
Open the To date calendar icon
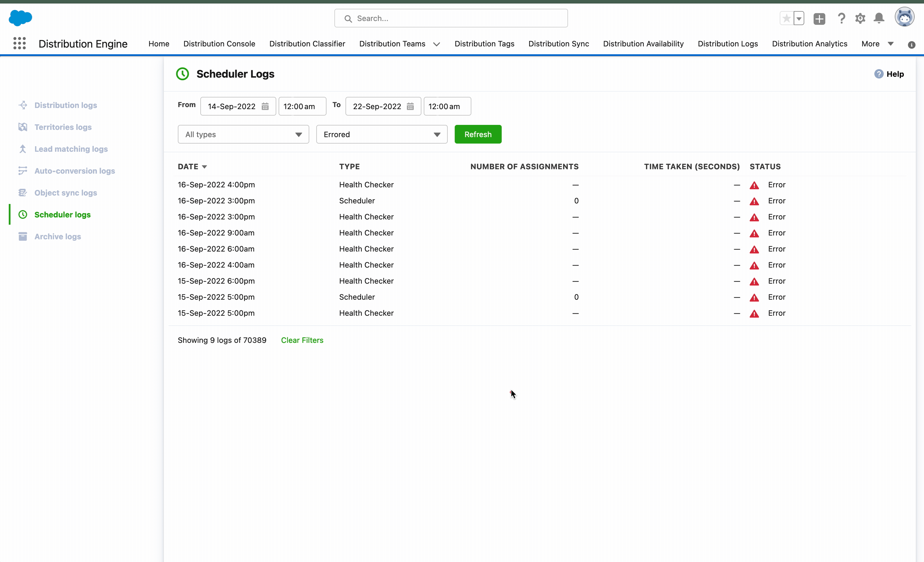coord(410,107)
